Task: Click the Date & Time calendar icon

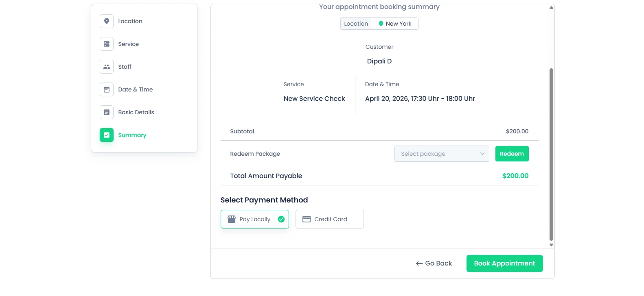Action: [107, 89]
